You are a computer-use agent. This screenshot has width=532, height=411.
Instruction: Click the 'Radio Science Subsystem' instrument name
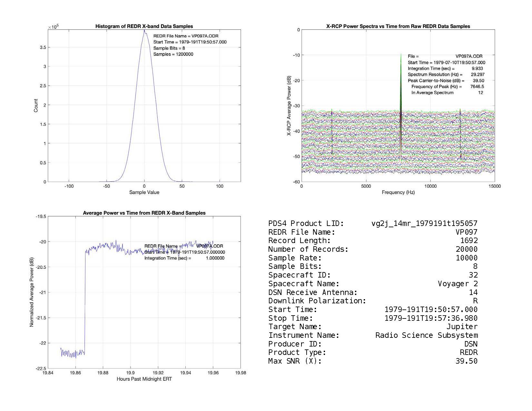426,335
